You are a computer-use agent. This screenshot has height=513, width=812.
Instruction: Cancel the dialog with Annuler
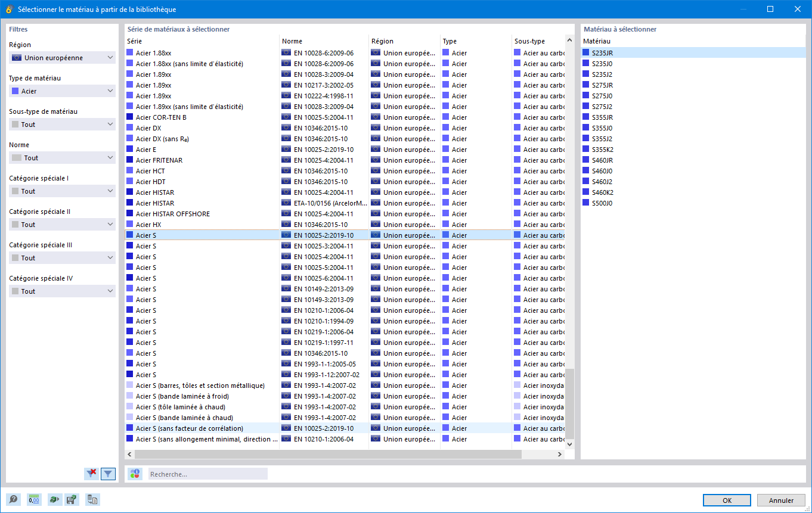pos(781,500)
